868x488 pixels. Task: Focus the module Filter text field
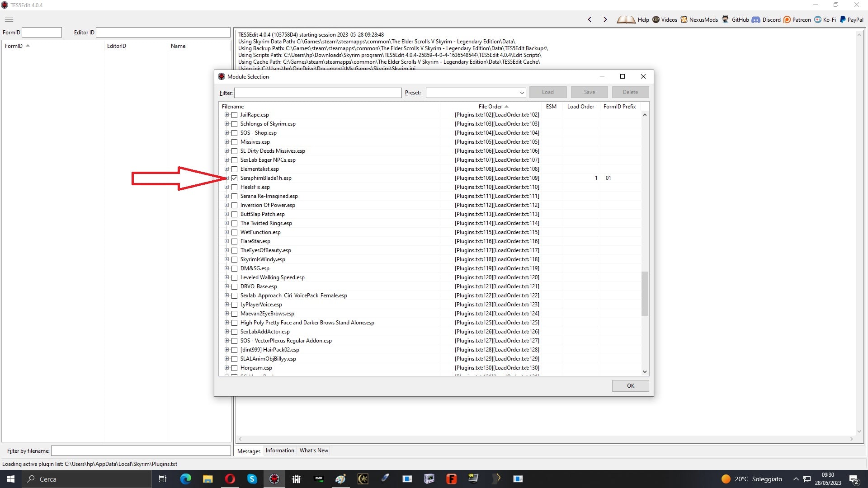pyautogui.click(x=318, y=93)
